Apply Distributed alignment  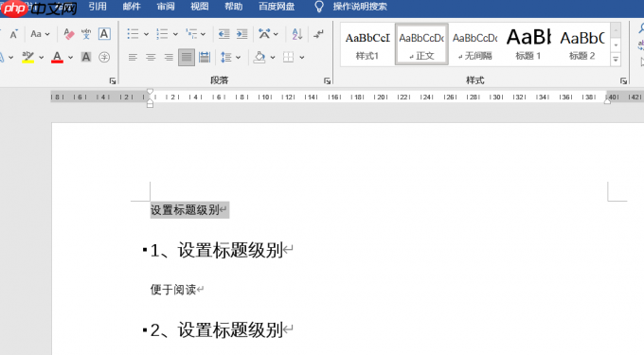[x=205, y=57]
